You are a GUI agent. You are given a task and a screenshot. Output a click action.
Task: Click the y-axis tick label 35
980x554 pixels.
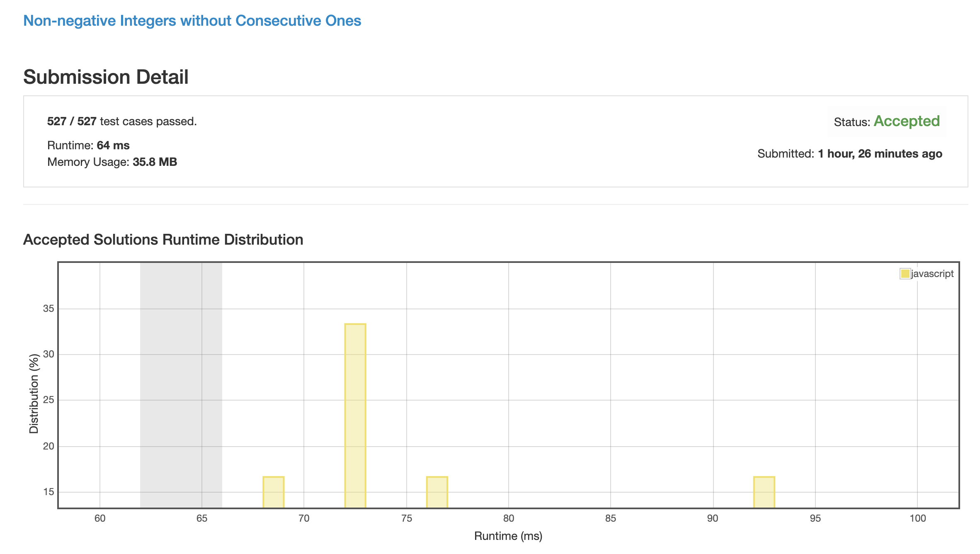pos(49,309)
